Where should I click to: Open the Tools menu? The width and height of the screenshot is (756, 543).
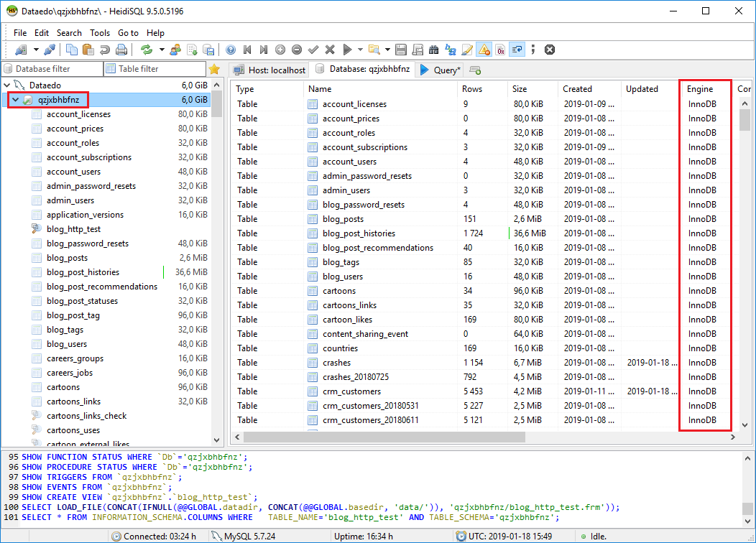[100, 33]
